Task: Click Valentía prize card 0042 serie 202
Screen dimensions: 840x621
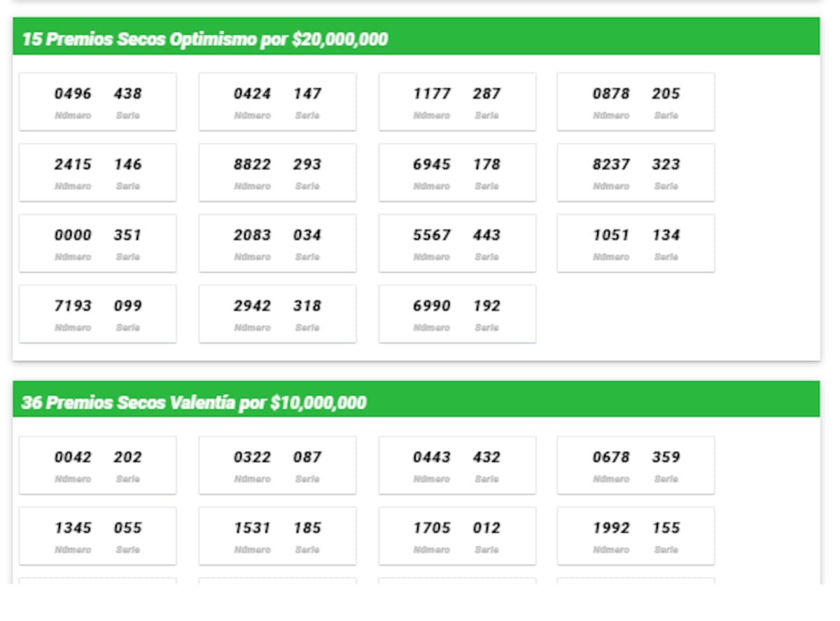Action: [x=98, y=466]
